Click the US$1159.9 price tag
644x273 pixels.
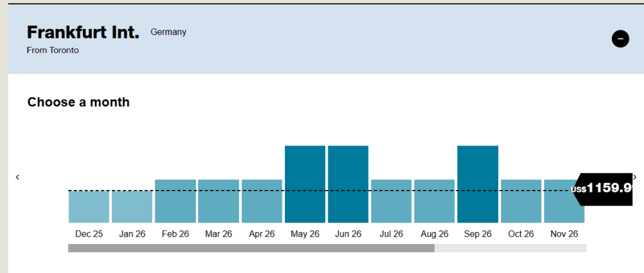pos(602,189)
